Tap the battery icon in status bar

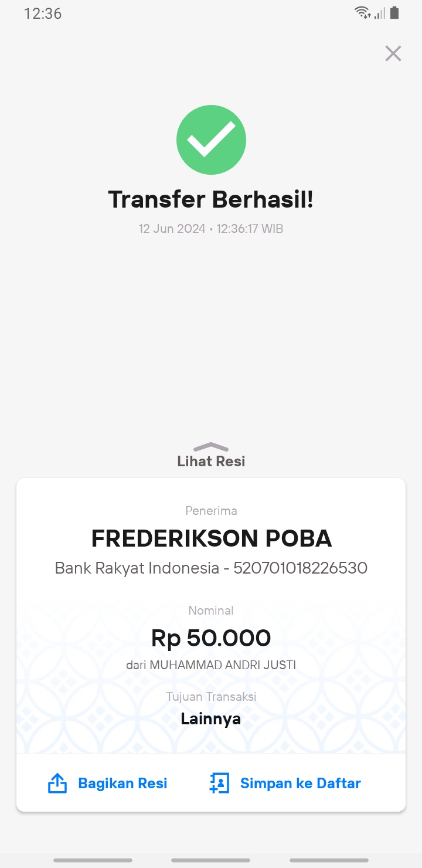[x=394, y=13]
